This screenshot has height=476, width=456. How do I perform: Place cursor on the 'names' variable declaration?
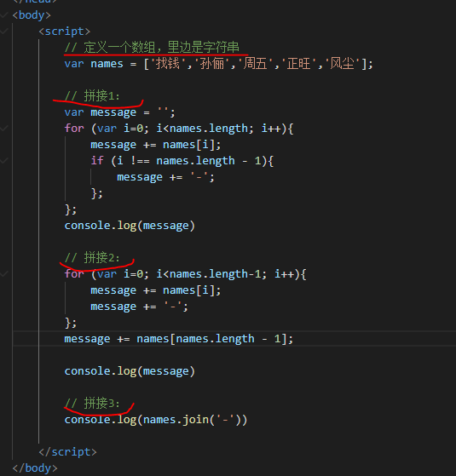coord(107,64)
